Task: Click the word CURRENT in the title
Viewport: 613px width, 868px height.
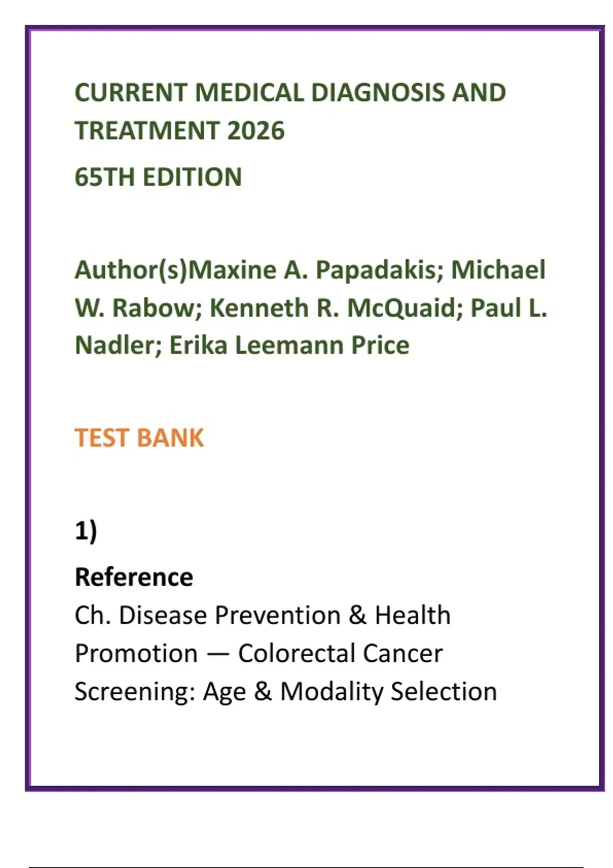Action: tap(131, 93)
